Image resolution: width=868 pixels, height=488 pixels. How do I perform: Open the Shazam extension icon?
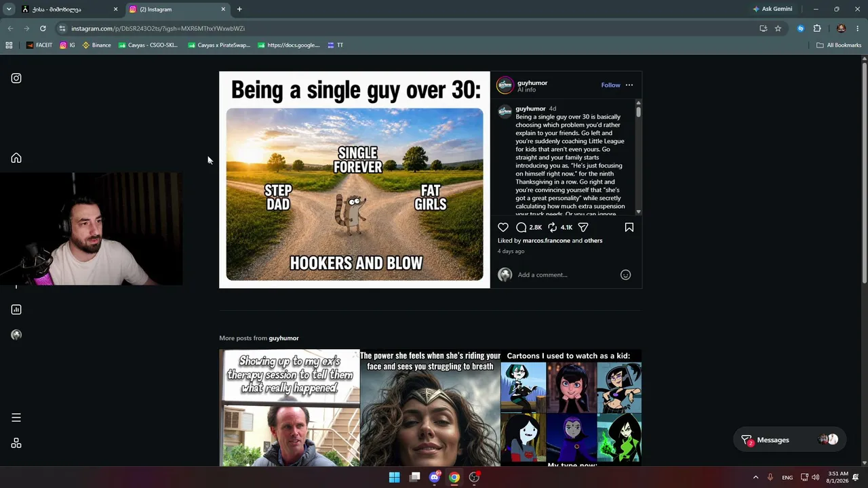[801, 28]
